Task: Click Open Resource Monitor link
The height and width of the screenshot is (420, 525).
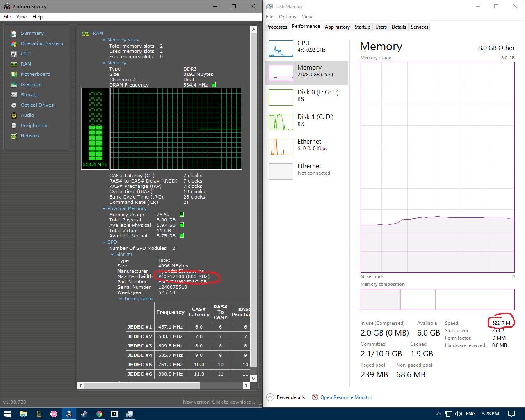Action: point(346,397)
